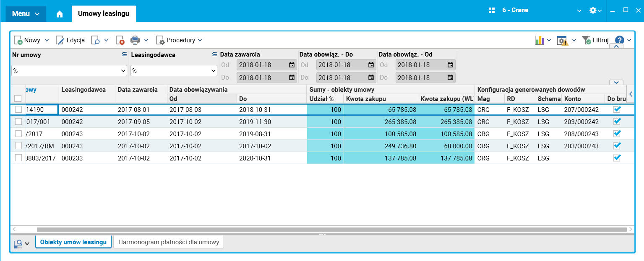Screen dimensions: 644x261
Task: Open calendar for Data zawarcia Od
Action: pos(292,65)
